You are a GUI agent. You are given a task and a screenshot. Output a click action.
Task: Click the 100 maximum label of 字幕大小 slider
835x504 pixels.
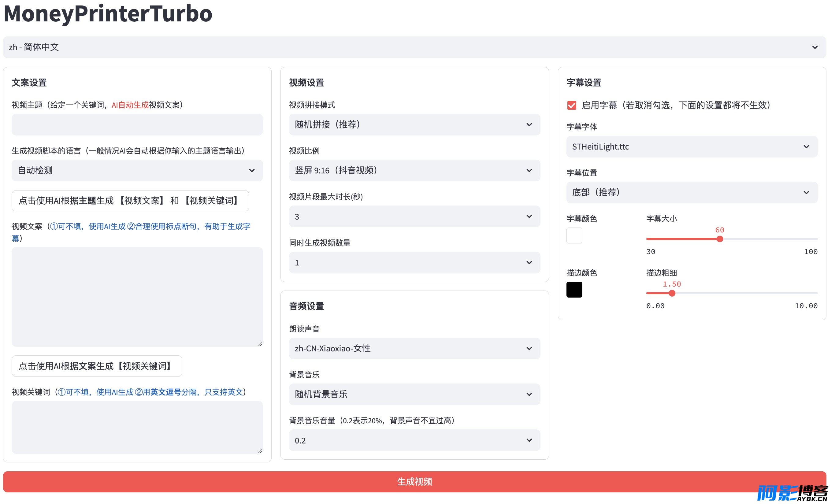(x=811, y=252)
